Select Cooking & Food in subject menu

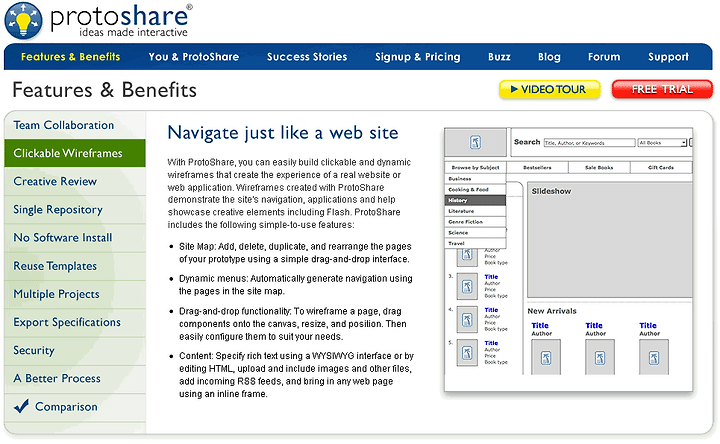(475, 190)
